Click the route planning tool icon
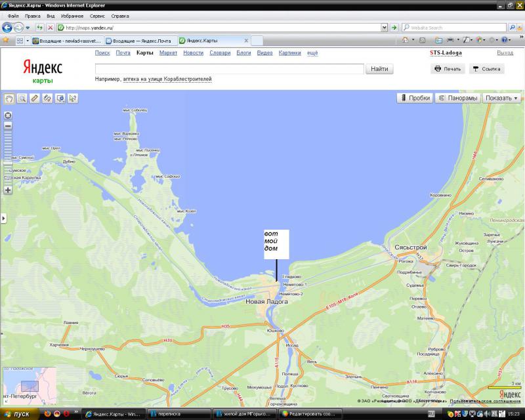This screenshot has width=525, height=420. click(47, 98)
